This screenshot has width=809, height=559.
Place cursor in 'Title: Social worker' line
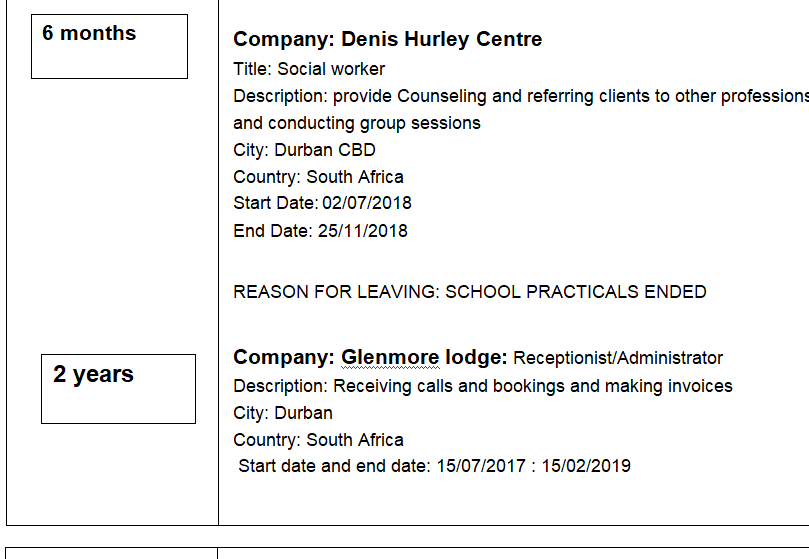[x=309, y=69]
